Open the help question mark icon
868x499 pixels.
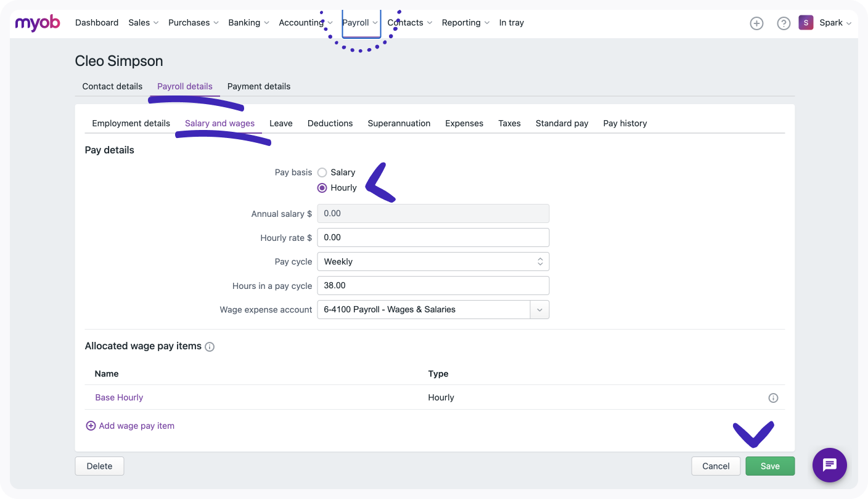pos(784,23)
